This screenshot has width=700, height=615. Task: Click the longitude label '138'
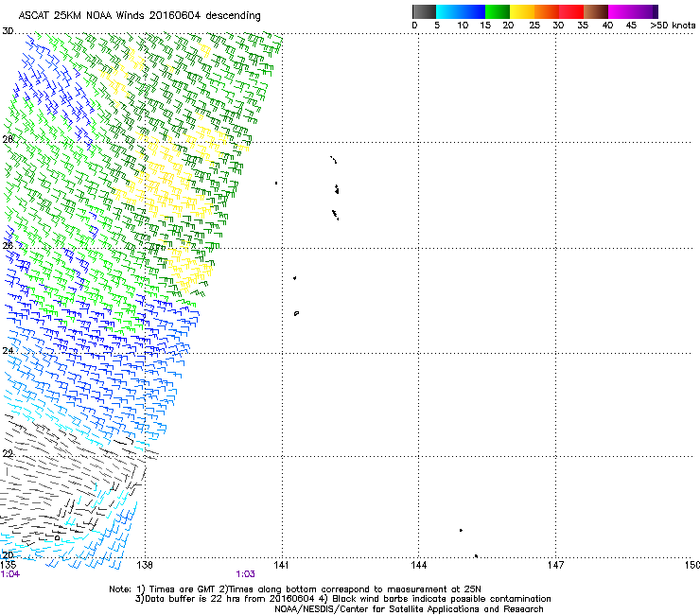145,565
